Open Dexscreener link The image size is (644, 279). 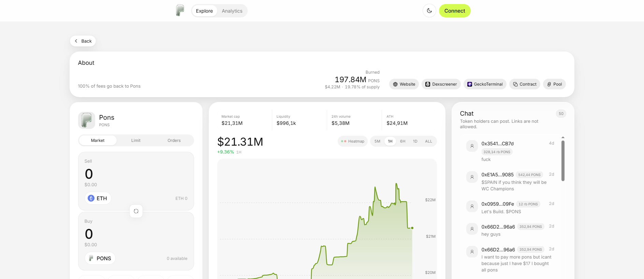tap(441, 84)
